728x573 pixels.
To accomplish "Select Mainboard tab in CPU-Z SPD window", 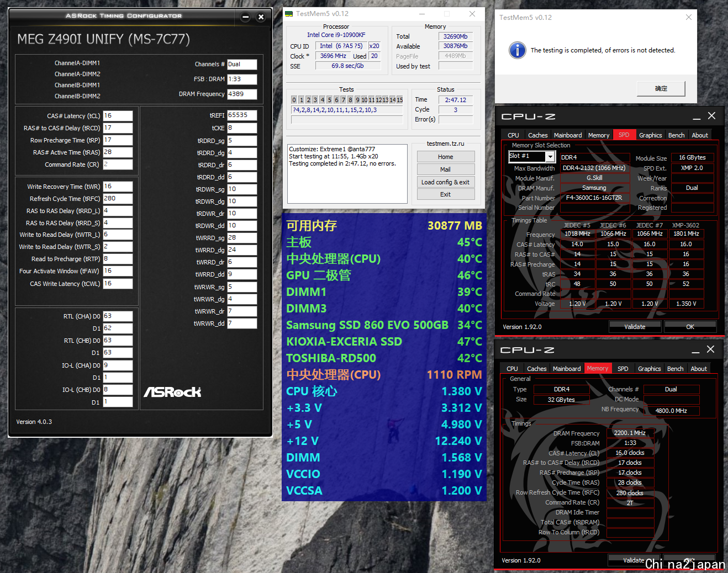I will (x=568, y=135).
